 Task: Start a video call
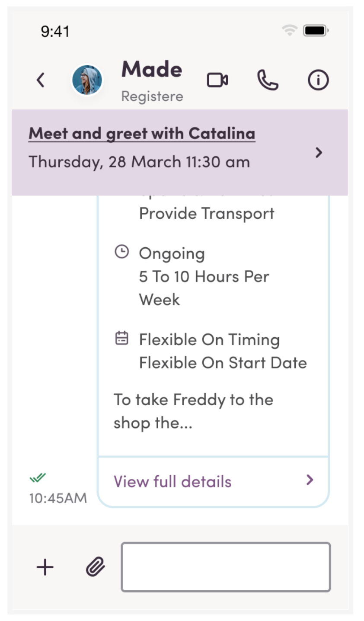pos(217,80)
